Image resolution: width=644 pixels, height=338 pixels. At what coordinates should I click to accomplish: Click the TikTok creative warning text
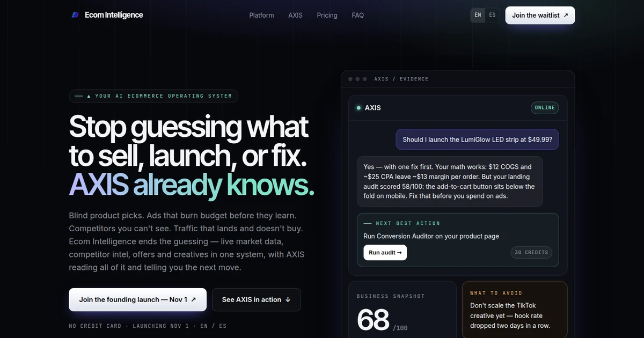(x=510, y=316)
